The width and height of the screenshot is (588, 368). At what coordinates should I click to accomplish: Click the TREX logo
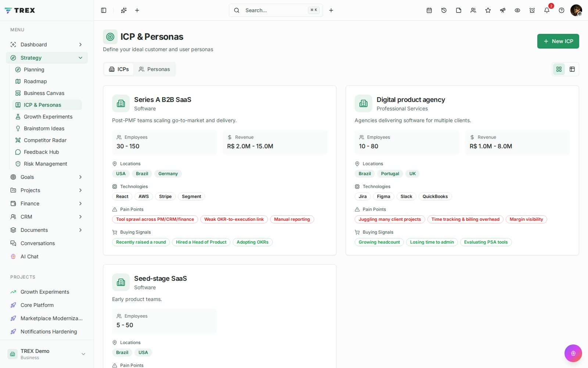pos(20,10)
